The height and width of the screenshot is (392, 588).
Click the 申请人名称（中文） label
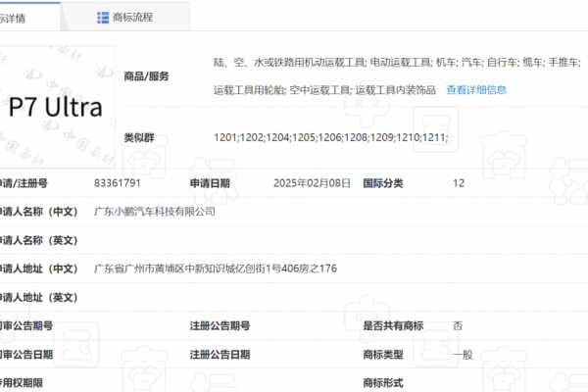coord(38,212)
